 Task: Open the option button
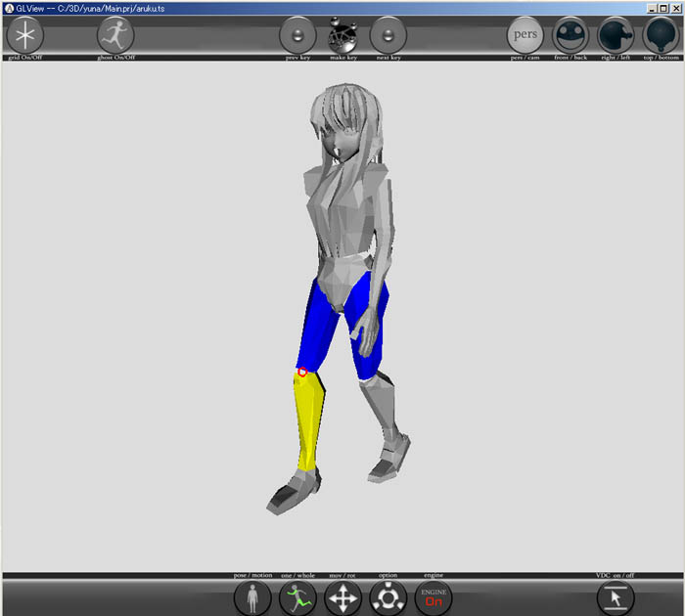coord(388,597)
